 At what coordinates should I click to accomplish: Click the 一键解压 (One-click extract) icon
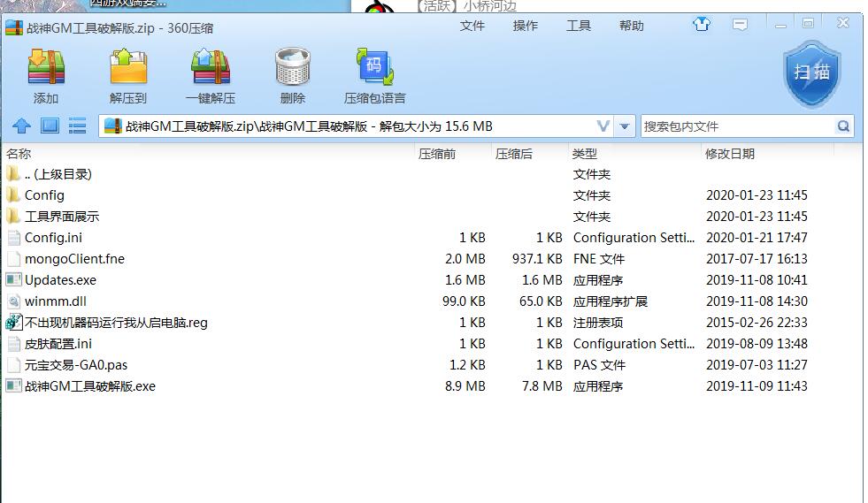[x=211, y=69]
